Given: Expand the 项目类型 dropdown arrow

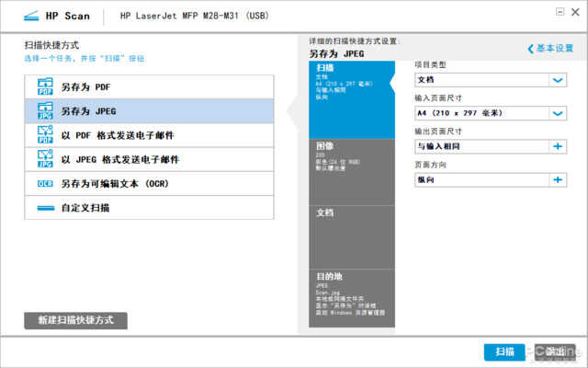Looking at the screenshot, I should point(558,80).
